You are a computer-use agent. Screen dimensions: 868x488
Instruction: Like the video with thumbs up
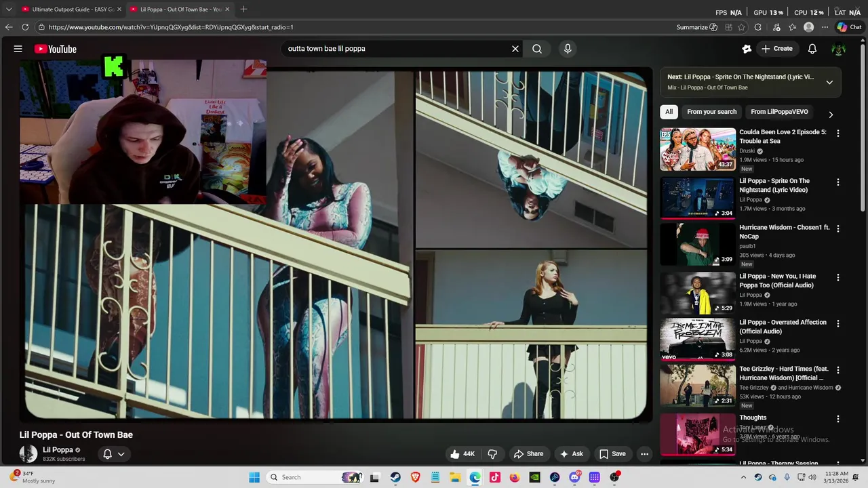(462, 454)
